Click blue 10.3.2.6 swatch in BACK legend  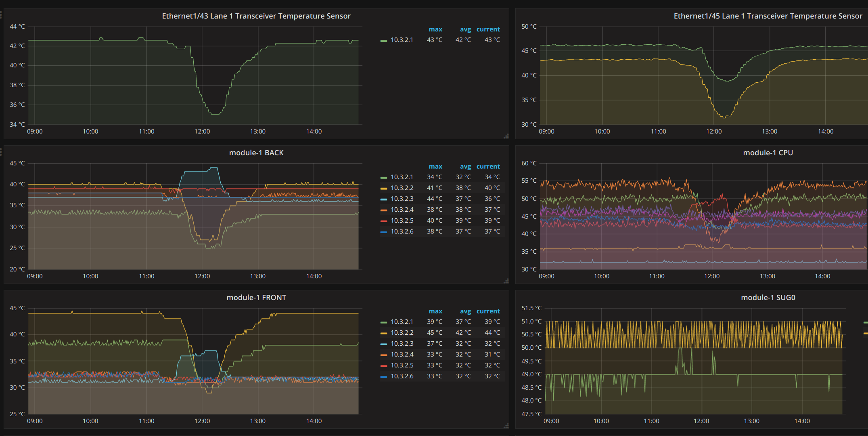pos(384,232)
